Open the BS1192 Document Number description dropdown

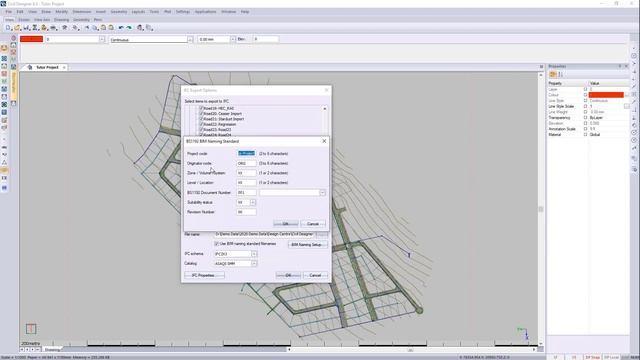322,193
